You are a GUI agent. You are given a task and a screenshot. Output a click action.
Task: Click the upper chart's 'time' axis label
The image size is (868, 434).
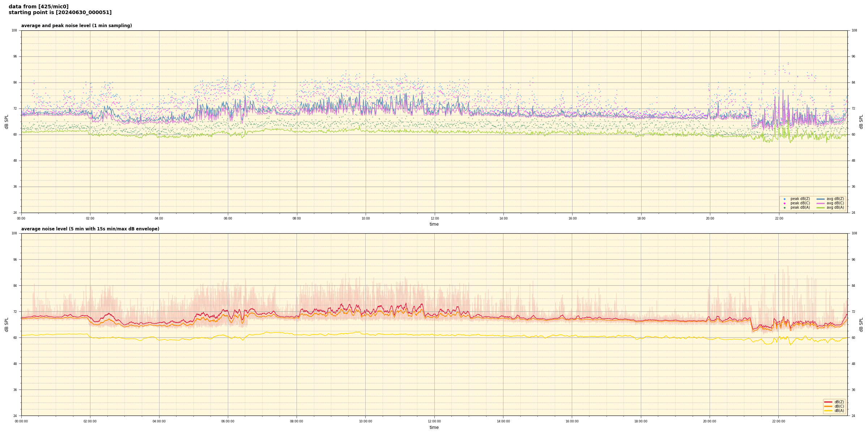click(x=434, y=224)
